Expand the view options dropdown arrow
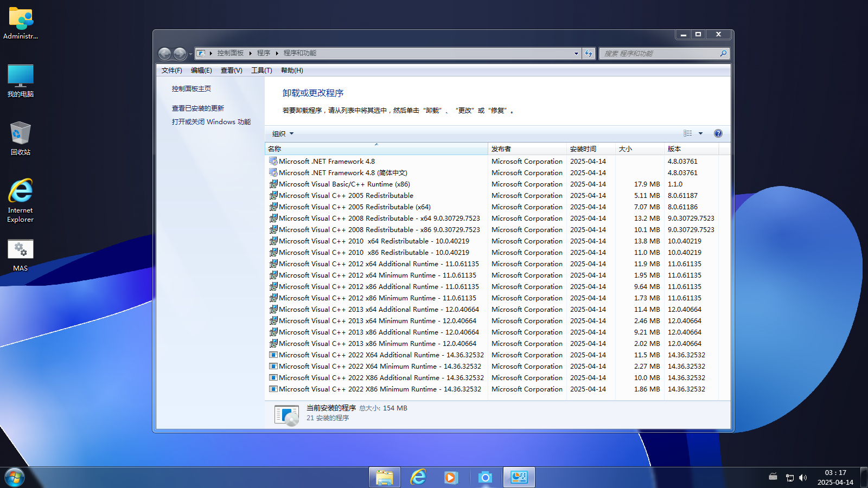This screenshot has width=868, height=488. coord(700,133)
